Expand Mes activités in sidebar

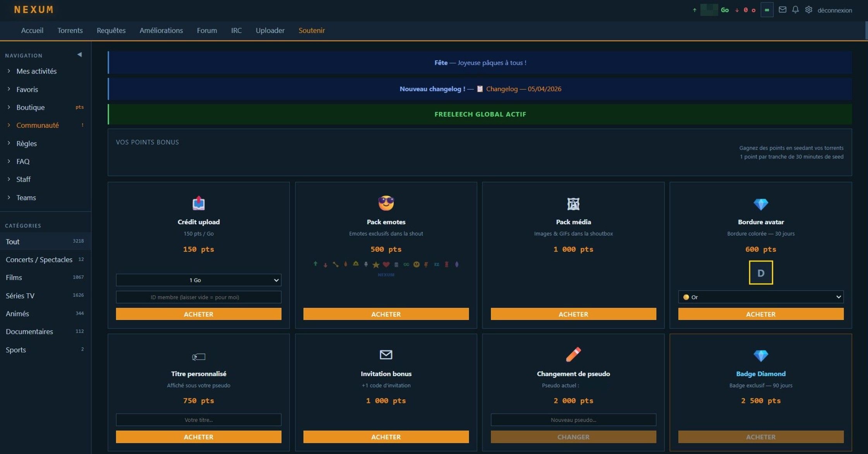pyautogui.click(x=36, y=71)
